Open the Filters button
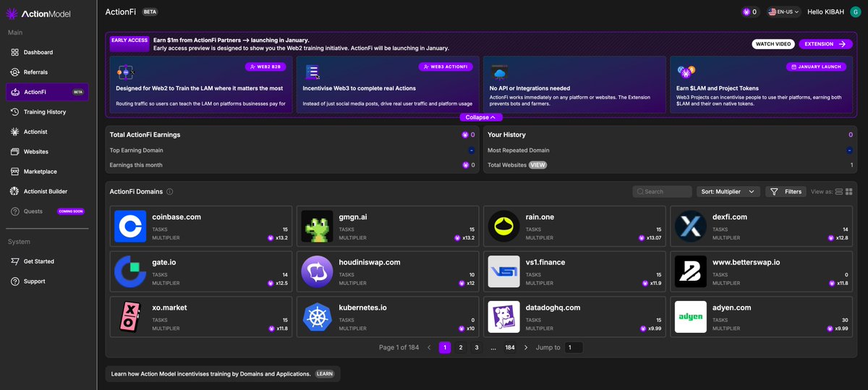 click(x=786, y=192)
